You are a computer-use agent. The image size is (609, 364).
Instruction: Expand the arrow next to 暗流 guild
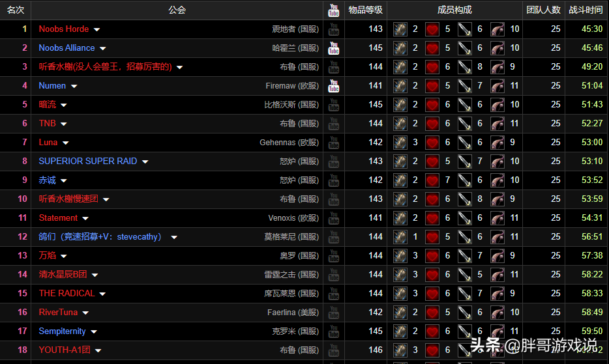[63, 105]
